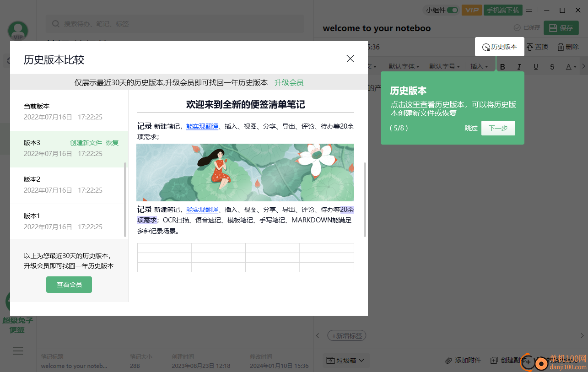Viewport: 588px width, 372px height.
Task: Select 版本3 in the version list
Action: (x=69, y=149)
